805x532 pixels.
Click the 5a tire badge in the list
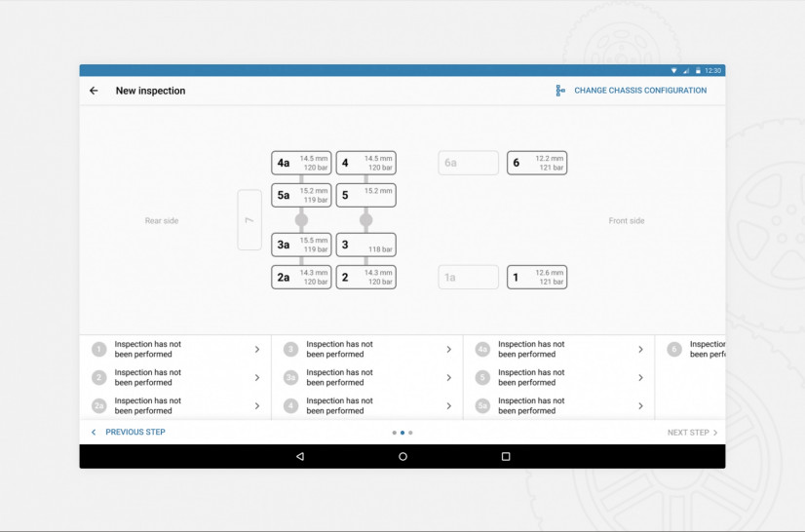[482, 405]
